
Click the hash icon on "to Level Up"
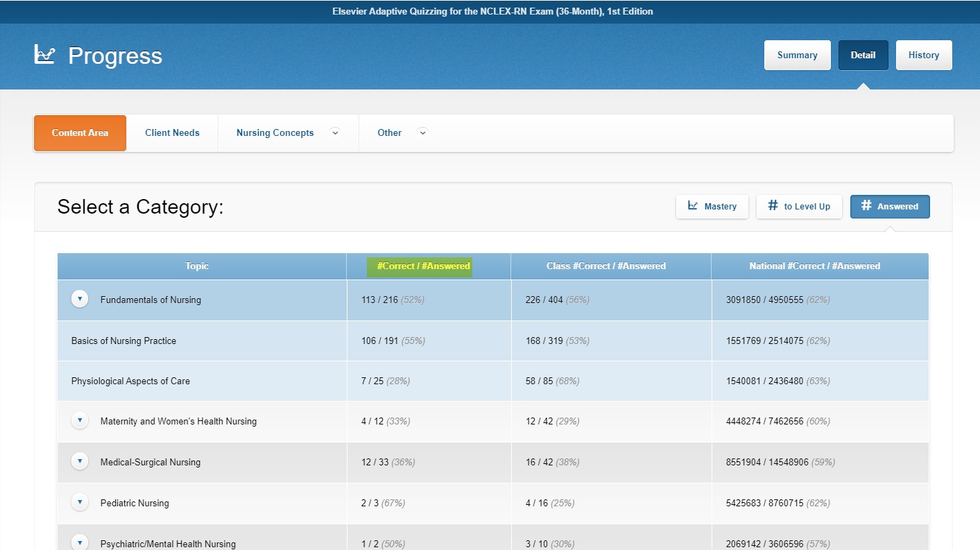pos(772,205)
